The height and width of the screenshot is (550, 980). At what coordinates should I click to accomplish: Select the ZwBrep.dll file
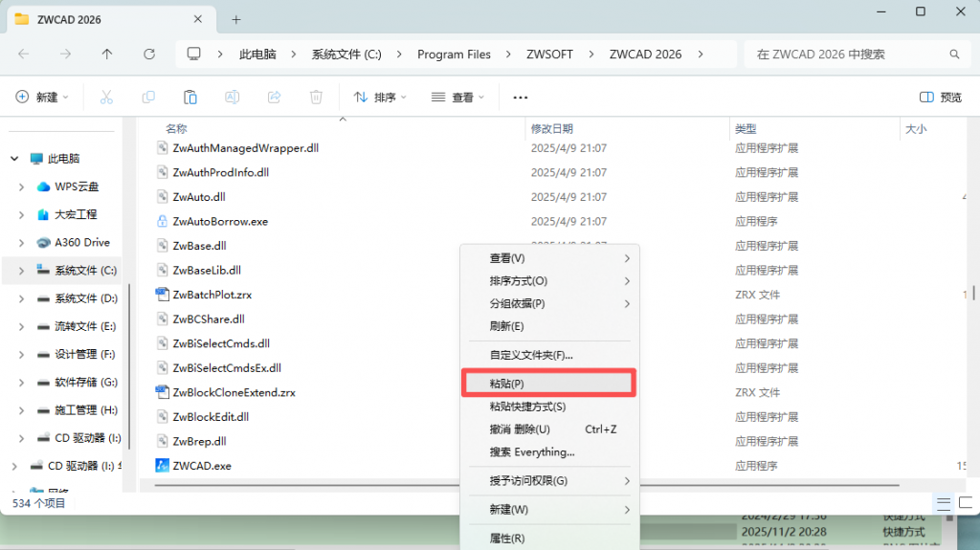pyautogui.click(x=199, y=441)
